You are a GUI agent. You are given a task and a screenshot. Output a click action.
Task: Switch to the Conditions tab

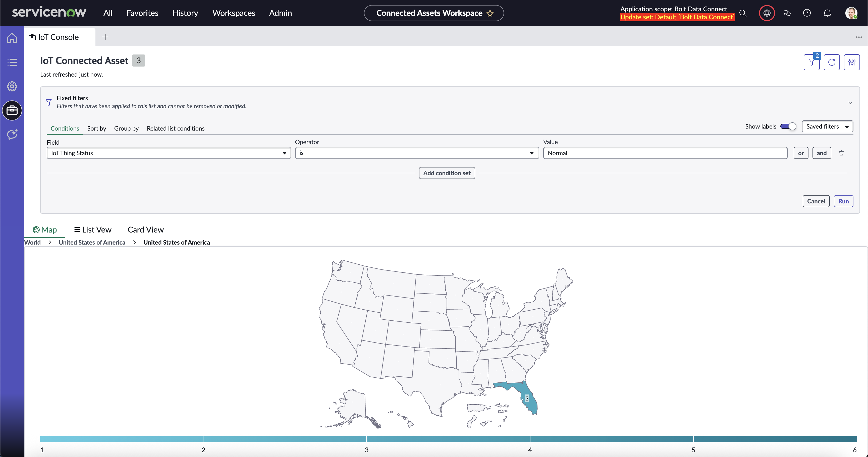pyautogui.click(x=65, y=128)
